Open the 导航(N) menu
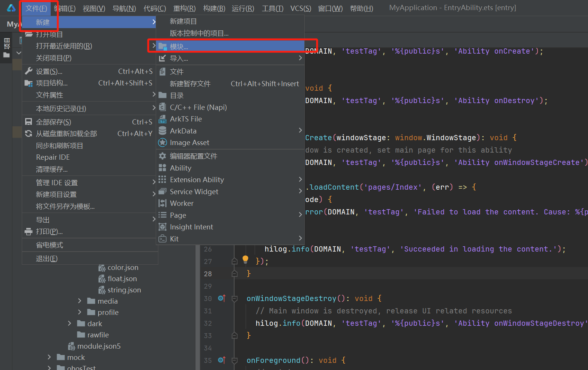588x370 pixels. [x=124, y=8]
